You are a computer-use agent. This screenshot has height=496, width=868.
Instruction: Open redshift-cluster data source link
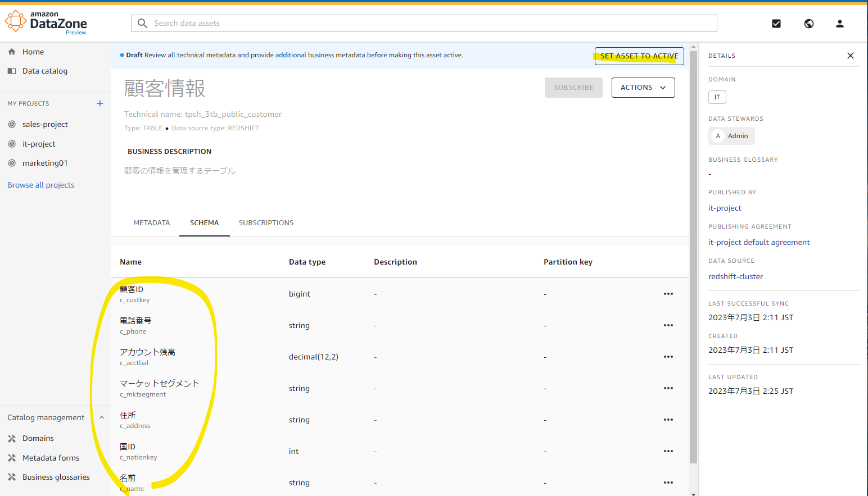[x=735, y=276]
